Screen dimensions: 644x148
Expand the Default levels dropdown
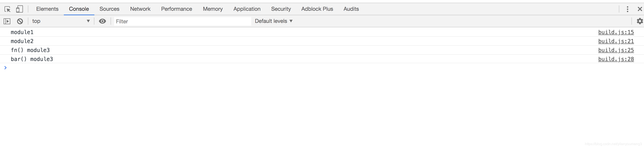coord(273,21)
